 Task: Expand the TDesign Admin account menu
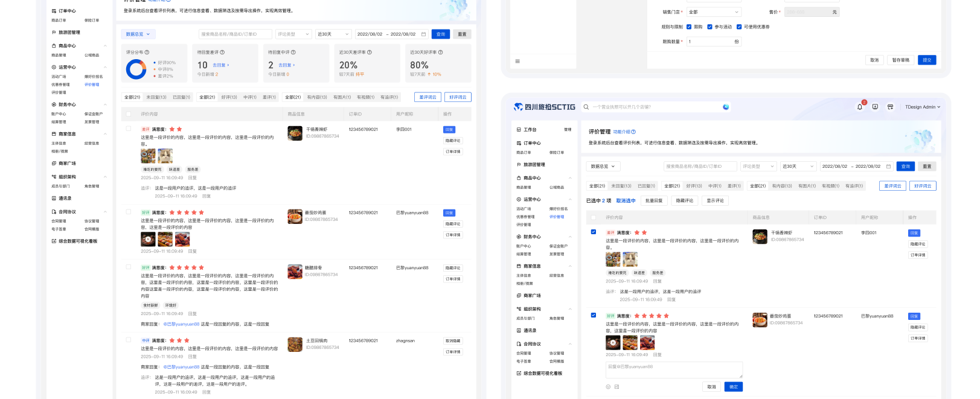coord(922,107)
